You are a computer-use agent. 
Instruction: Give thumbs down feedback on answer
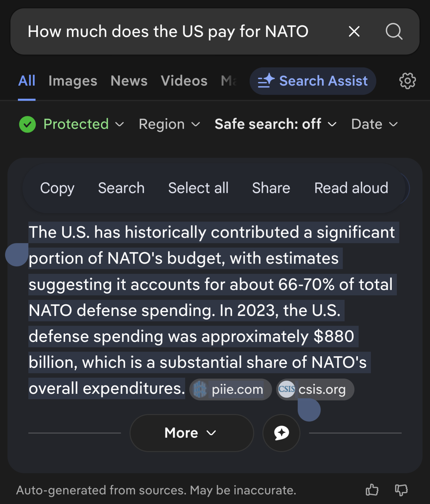(401, 490)
